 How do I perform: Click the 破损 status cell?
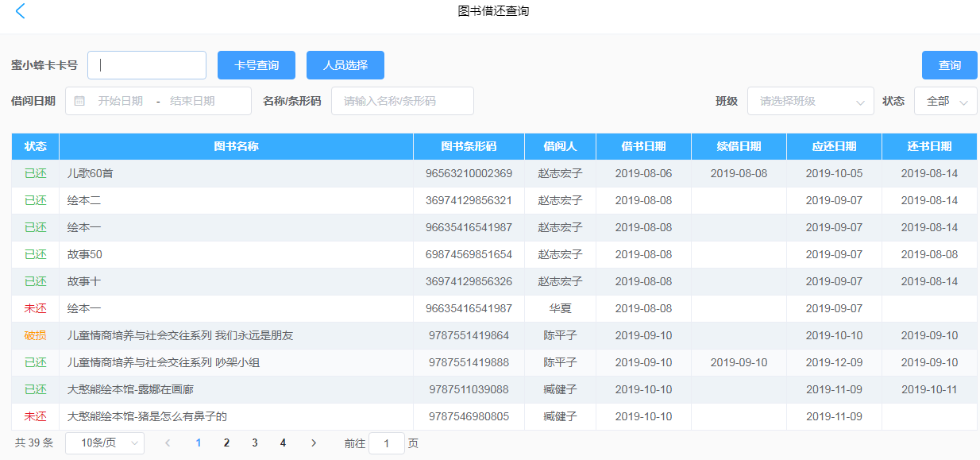36,335
